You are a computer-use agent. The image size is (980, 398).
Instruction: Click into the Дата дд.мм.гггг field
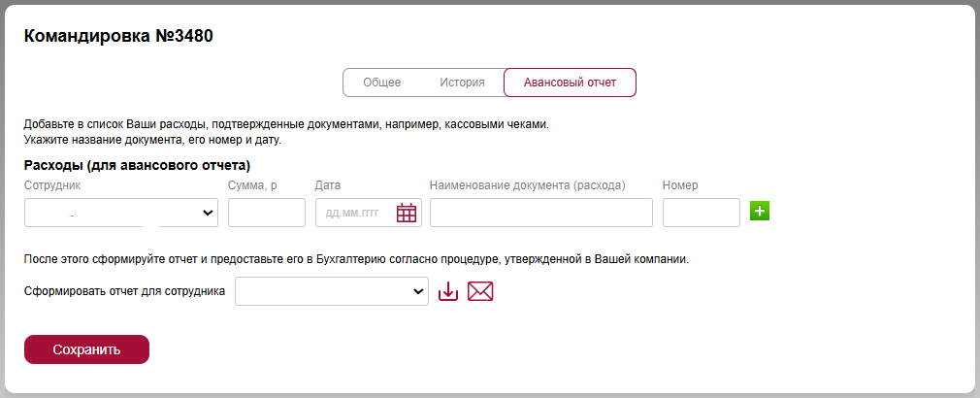pyautogui.click(x=369, y=213)
